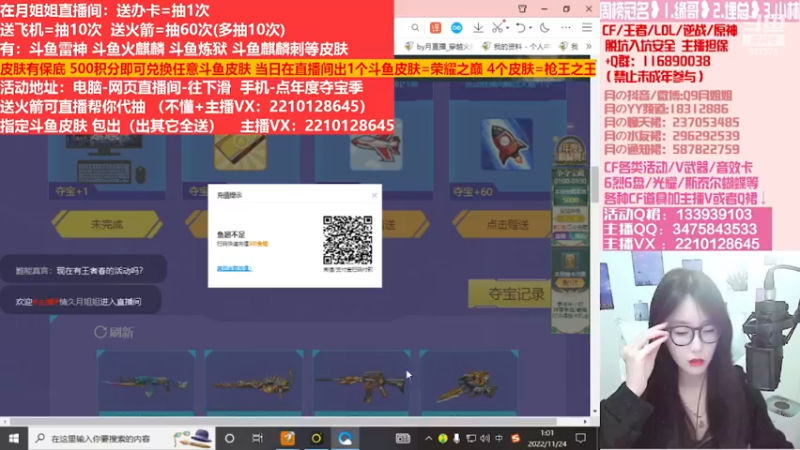Click the volume speaker tray icon

[485, 438]
